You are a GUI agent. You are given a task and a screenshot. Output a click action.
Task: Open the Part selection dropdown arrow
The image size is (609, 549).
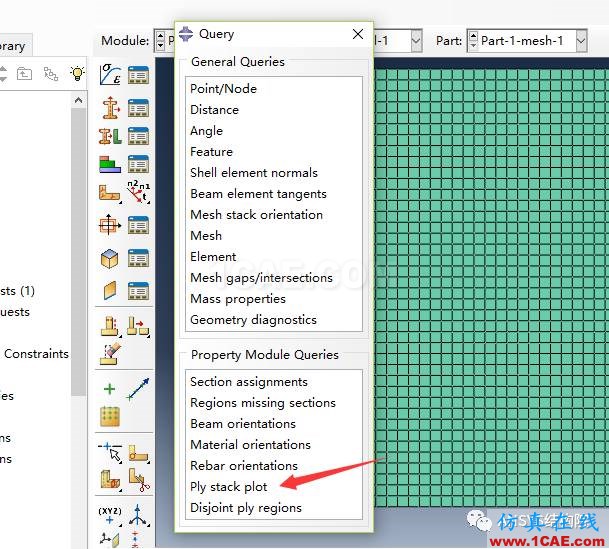tap(581, 40)
